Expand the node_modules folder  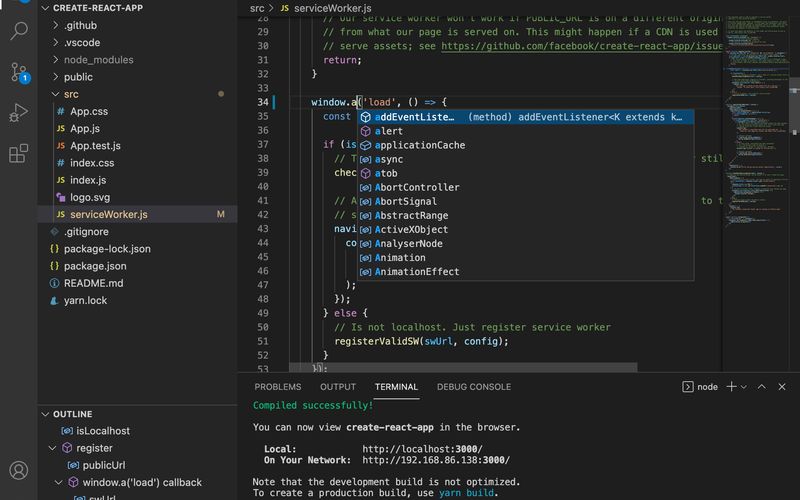(x=56, y=60)
